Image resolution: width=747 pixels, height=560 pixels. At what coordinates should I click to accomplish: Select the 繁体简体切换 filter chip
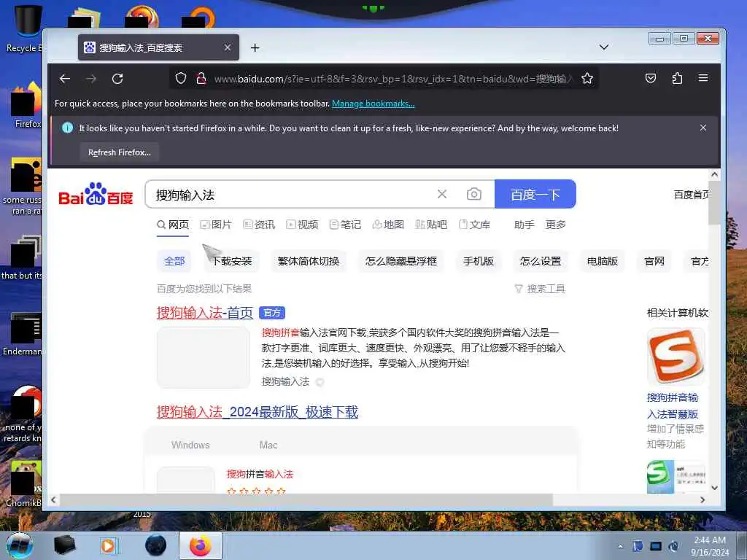(x=309, y=261)
